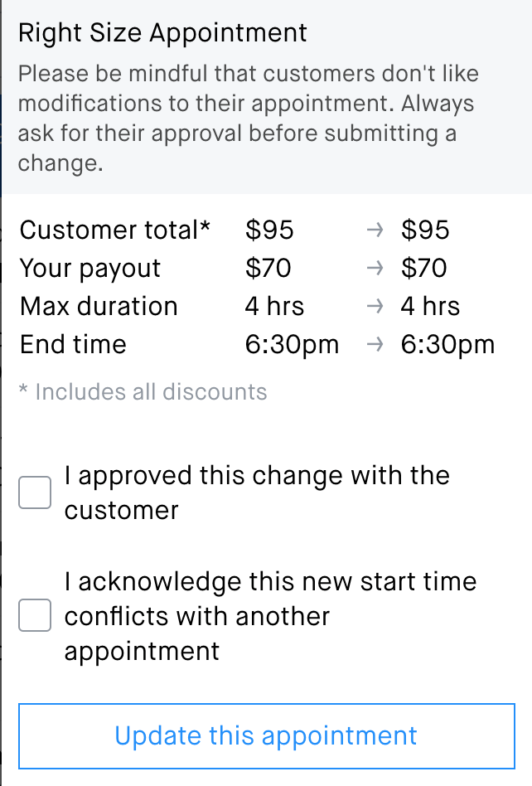Screen dimensions: 532x786
Task: Click the arrow icon in Customer total row
Action: [375, 230]
